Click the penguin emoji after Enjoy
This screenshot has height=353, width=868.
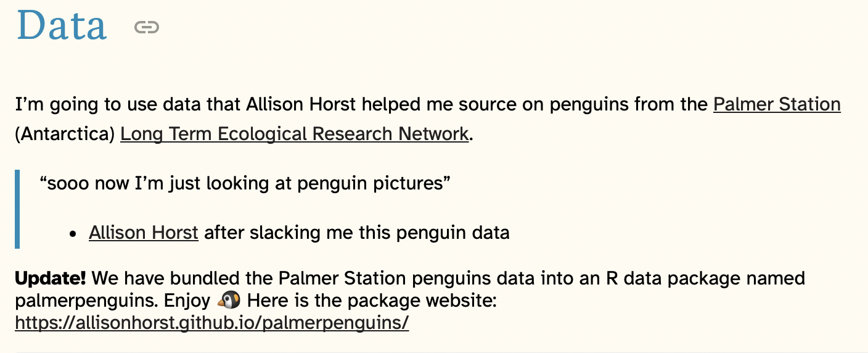point(229,301)
